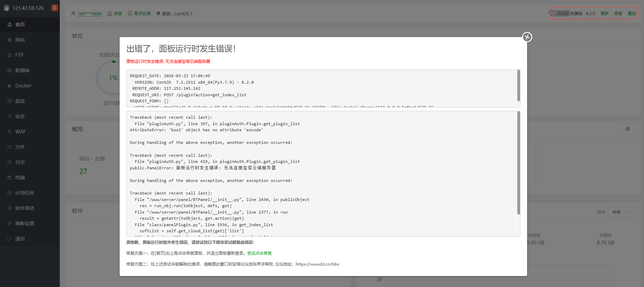Click the website count 27
Screen dimensions: 644x287
(x=83, y=171)
